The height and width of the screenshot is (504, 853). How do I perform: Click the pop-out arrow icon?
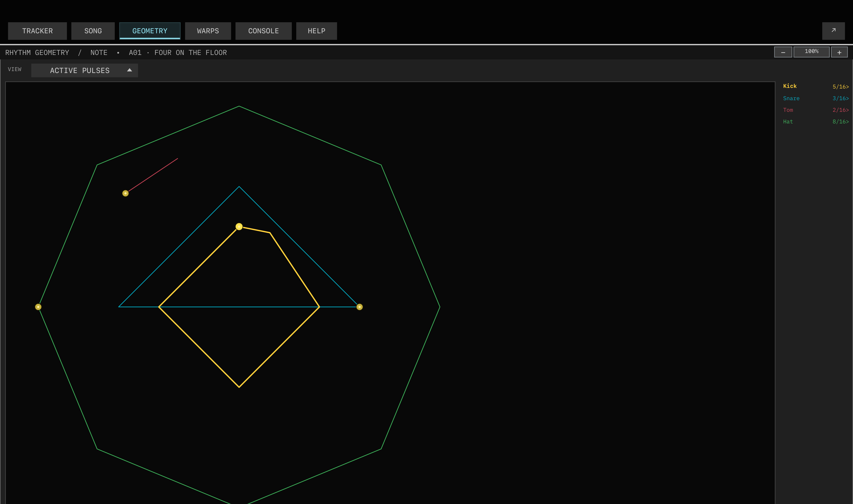point(833,31)
